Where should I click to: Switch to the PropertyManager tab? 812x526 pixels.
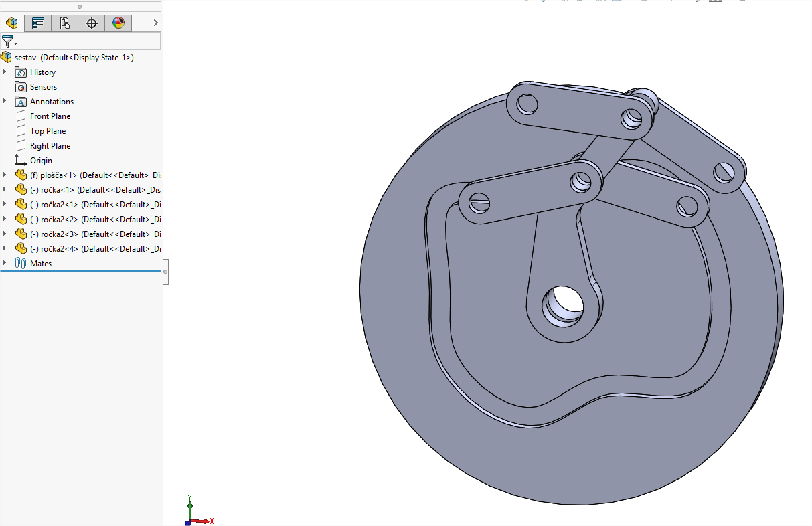pyautogui.click(x=38, y=23)
